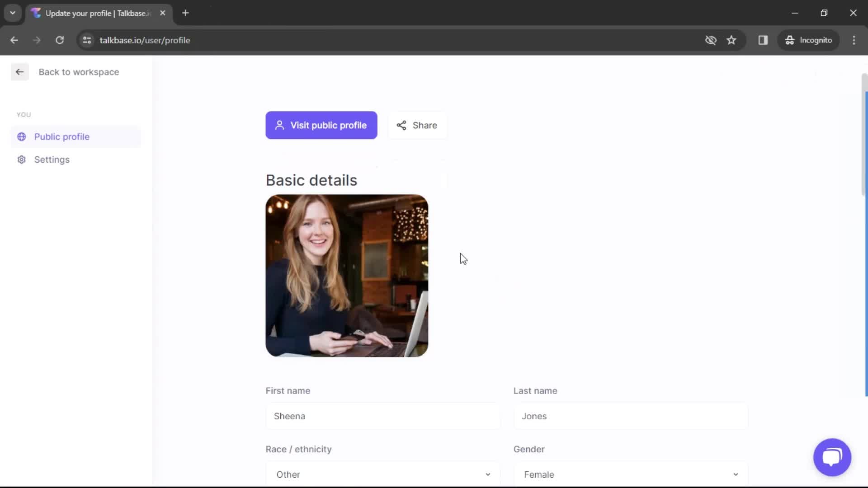Click the Incognito profile badge
Screen dimensions: 868x488
click(x=809, y=40)
